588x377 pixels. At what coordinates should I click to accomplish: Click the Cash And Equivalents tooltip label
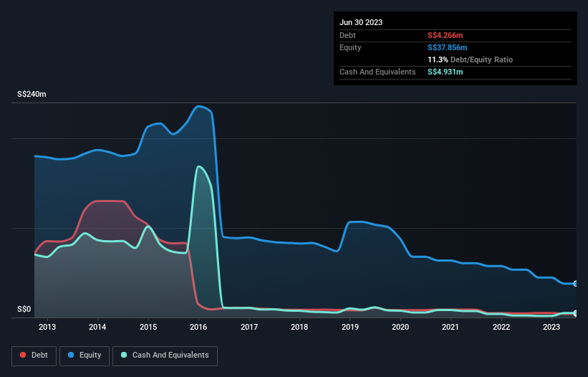click(x=377, y=72)
